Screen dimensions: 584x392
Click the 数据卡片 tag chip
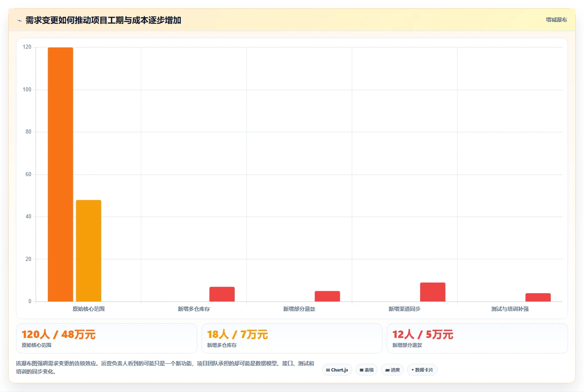[x=422, y=370]
